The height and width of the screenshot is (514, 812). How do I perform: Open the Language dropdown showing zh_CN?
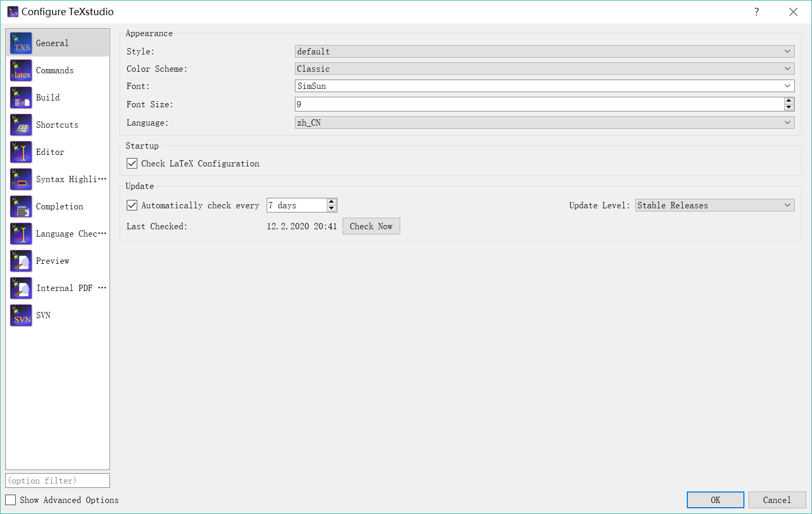[544, 122]
